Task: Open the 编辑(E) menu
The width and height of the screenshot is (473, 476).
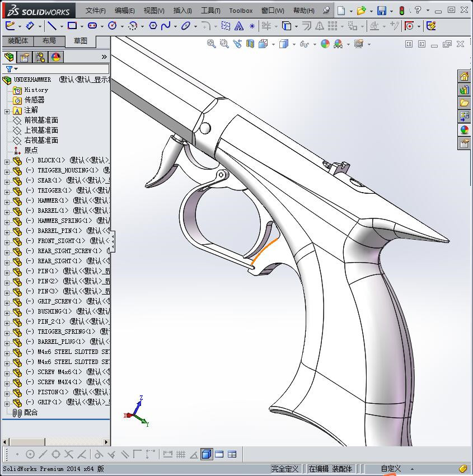Action: coord(124,11)
